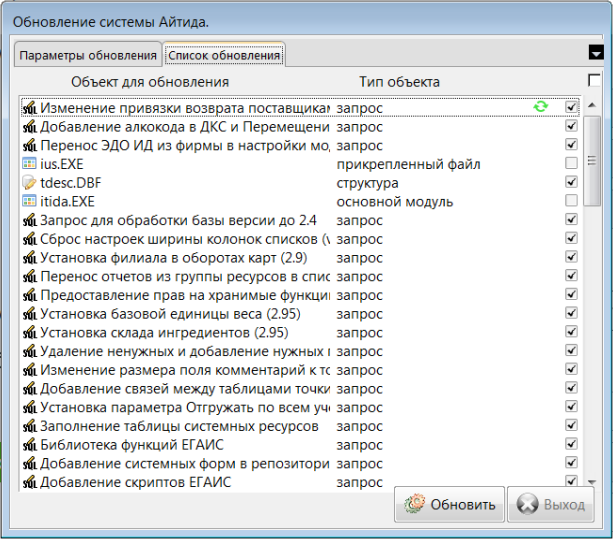Click SQL icon beside 'Установка филиала в оборотах карт'
This screenshot has width=613, height=539.
click(30, 258)
